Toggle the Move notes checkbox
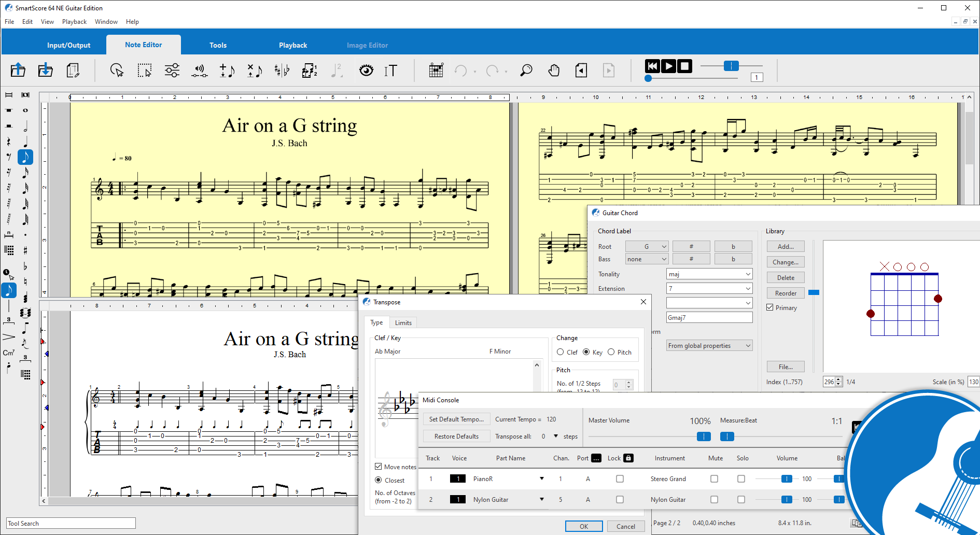This screenshot has width=980, height=535. point(379,467)
